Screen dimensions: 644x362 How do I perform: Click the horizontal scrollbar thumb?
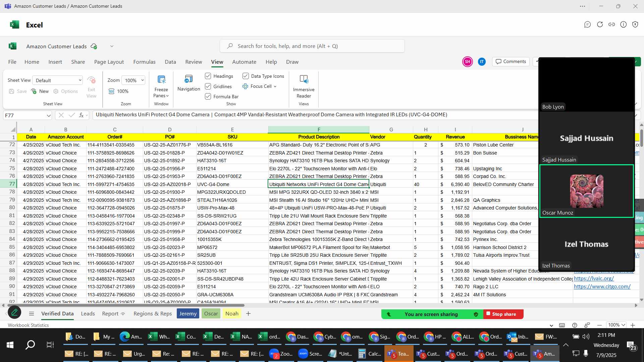point(125,305)
